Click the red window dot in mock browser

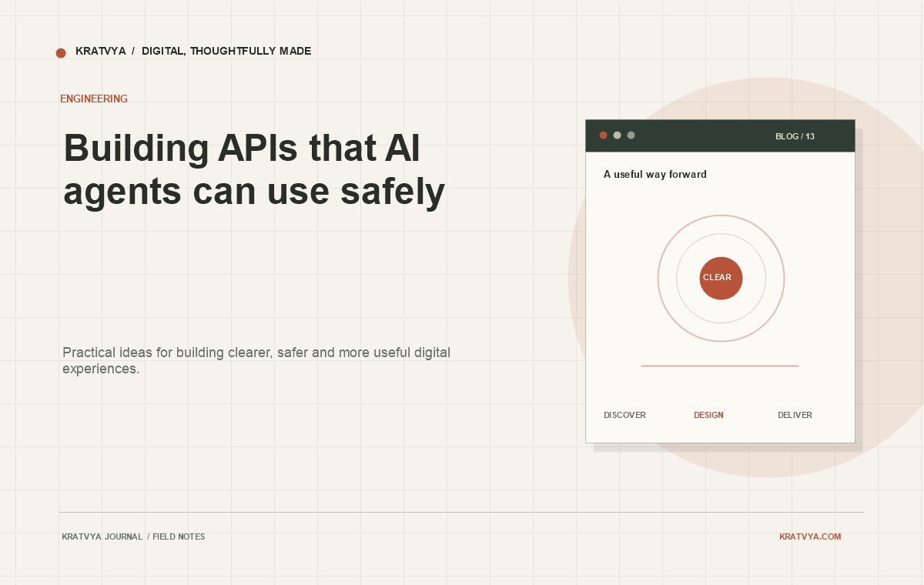(603, 135)
